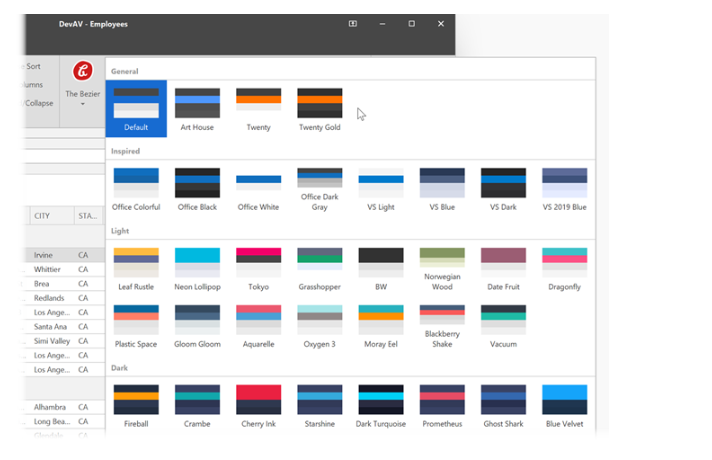Image resolution: width=712 pixels, height=460 pixels.
Task: Choose the Office Black skin
Action: 197,188
